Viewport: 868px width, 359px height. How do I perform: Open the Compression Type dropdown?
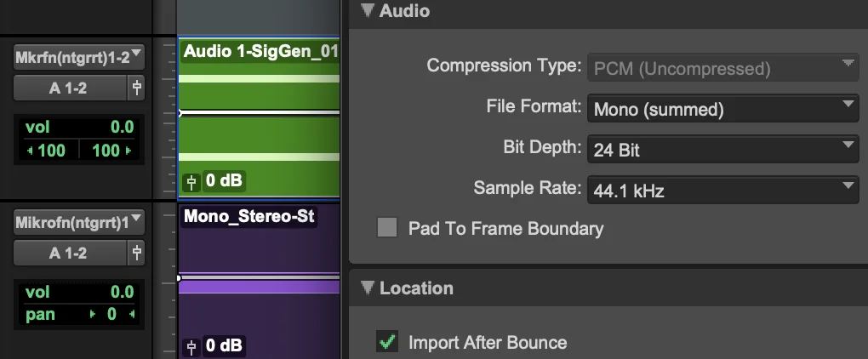click(723, 69)
